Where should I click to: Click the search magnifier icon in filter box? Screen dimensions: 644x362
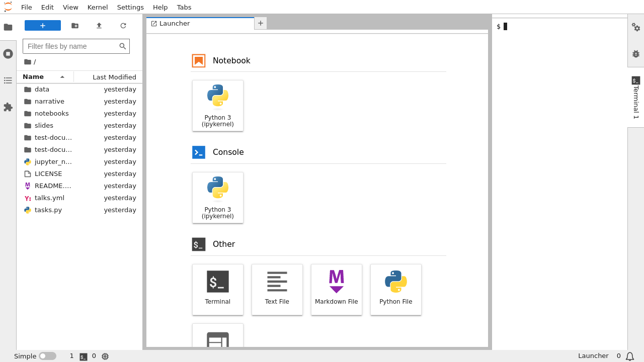[123, 46]
